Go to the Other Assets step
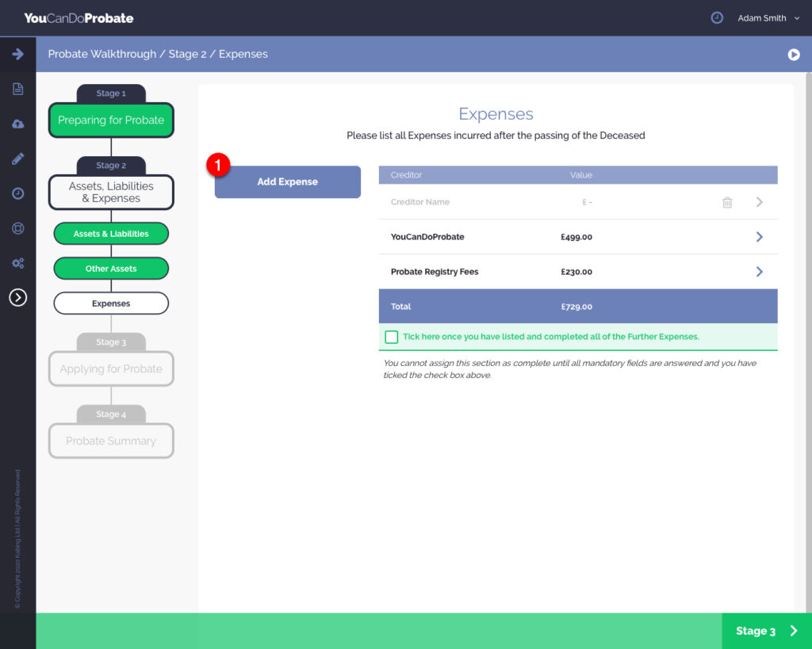Screen dimensions: 812x649 click(x=111, y=269)
